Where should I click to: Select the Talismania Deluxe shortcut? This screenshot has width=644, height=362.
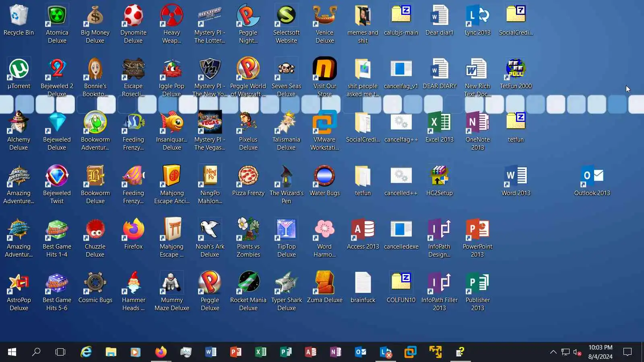coord(287,130)
